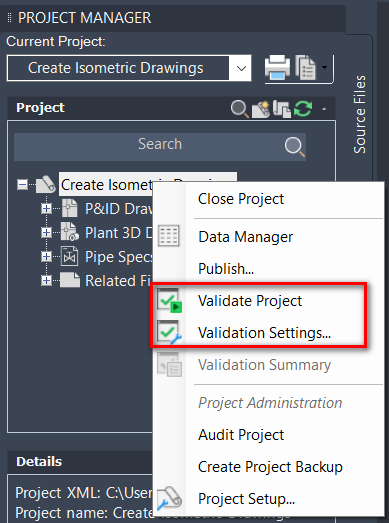The width and height of the screenshot is (389, 523).
Task: Click the printer publish icon
Action: click(x=277, y=68)
